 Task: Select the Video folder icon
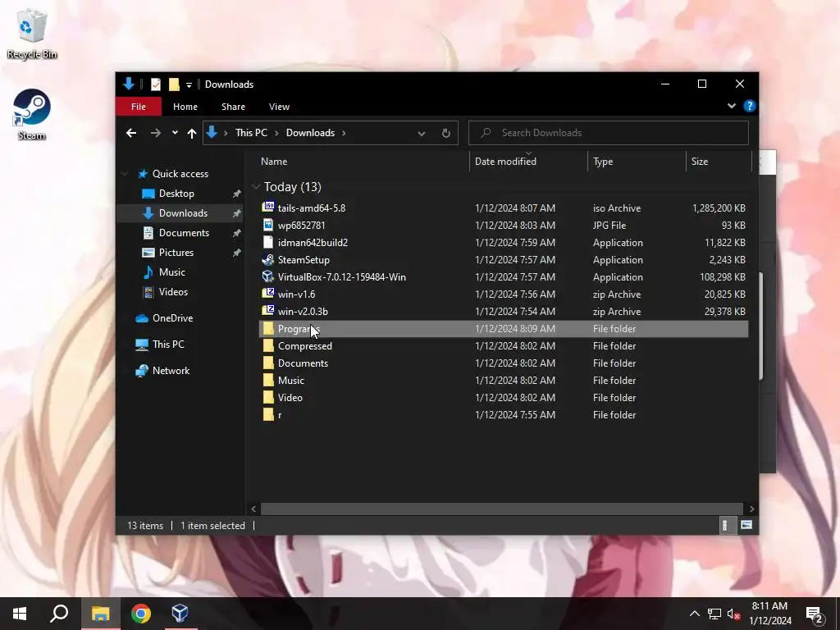(268, 398)
